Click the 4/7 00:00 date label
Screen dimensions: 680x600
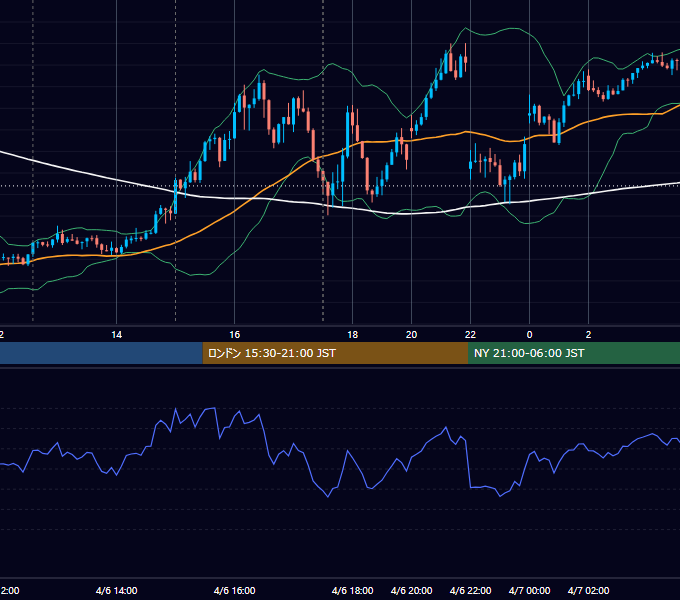[x=530, y=590]
